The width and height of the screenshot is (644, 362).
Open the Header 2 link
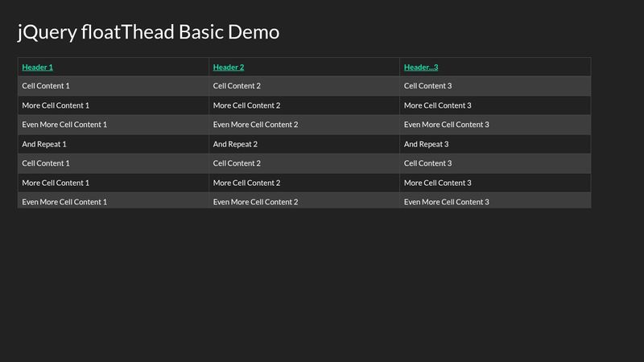pyautogui.click(x=229, y=68)
